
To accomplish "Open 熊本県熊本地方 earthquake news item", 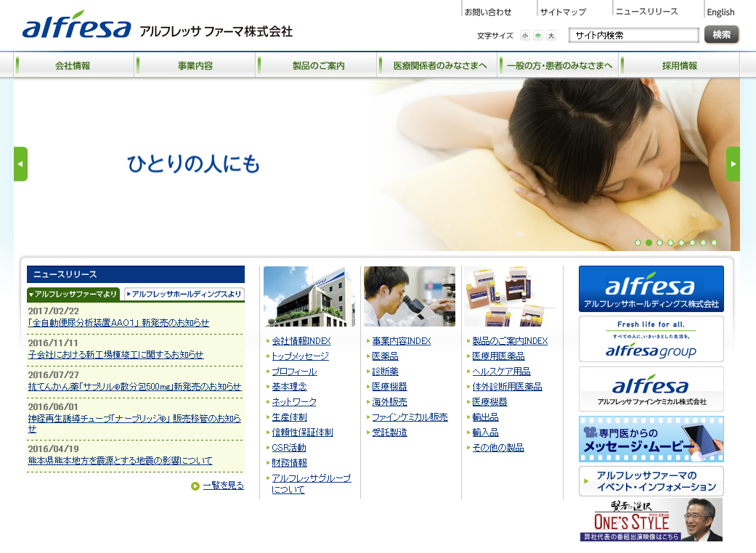I will tap(120, 461).
